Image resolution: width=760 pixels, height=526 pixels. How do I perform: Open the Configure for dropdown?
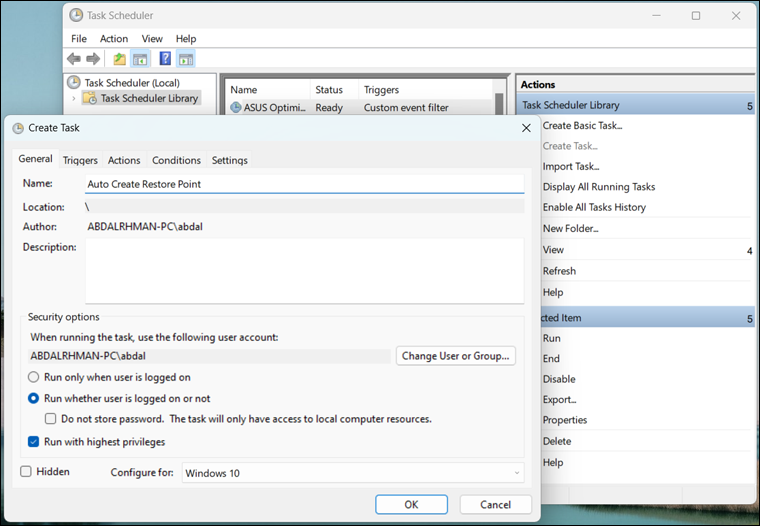(x=353, y=473)
